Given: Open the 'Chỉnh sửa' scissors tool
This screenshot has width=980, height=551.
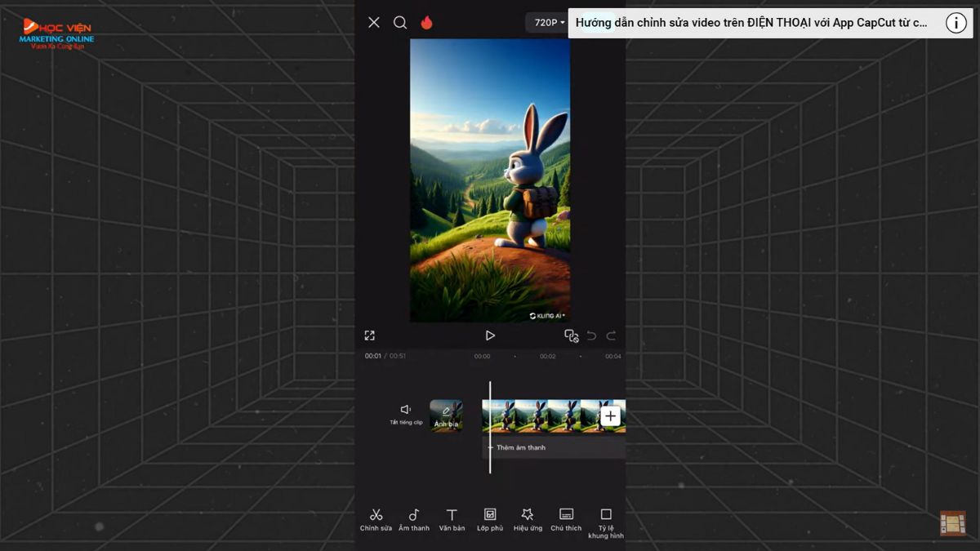Looking at the screenshot, I should pyautogui.click(x=376, y=519).
